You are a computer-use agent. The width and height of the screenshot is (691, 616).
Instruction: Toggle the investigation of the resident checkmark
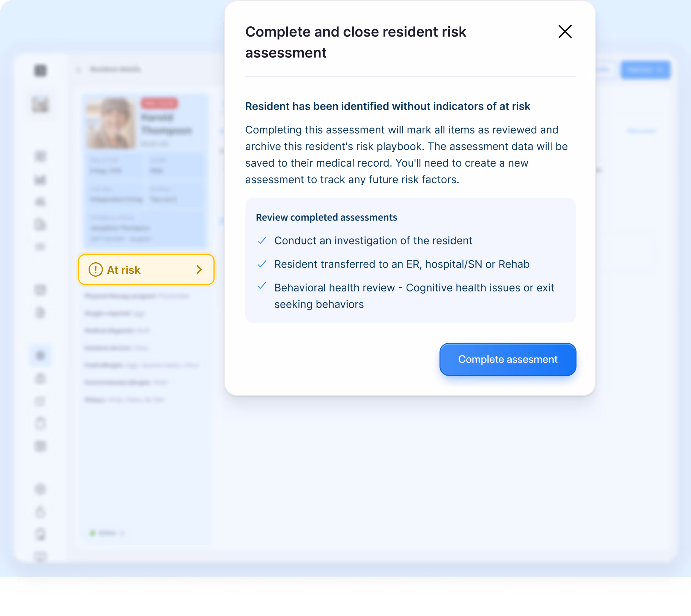coord(262,240)
